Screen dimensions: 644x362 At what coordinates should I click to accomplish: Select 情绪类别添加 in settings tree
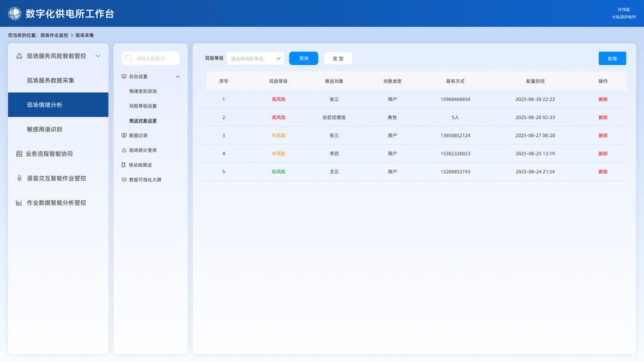click(x=143, y=91)
